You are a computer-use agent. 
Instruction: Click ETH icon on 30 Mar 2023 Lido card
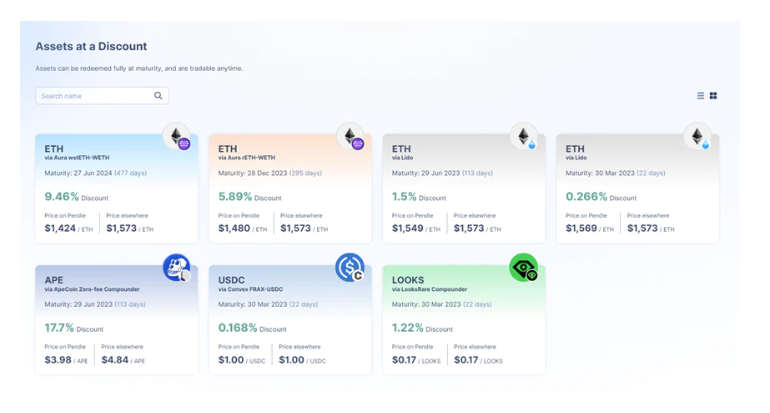click(x=698, y=137)
